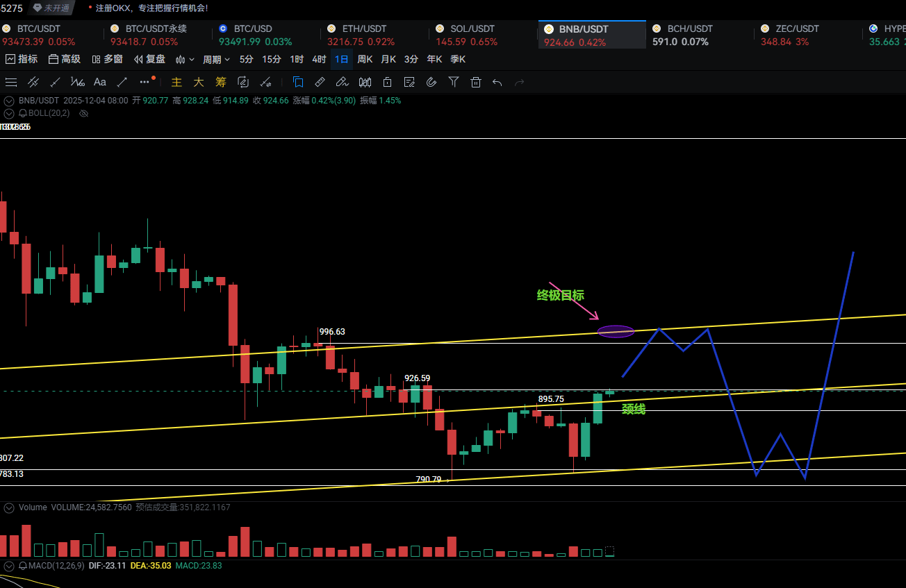Switch to the 4时 timeframe
Image resolution: width=906 pixels, height=588 pixels.
[319, 60]
